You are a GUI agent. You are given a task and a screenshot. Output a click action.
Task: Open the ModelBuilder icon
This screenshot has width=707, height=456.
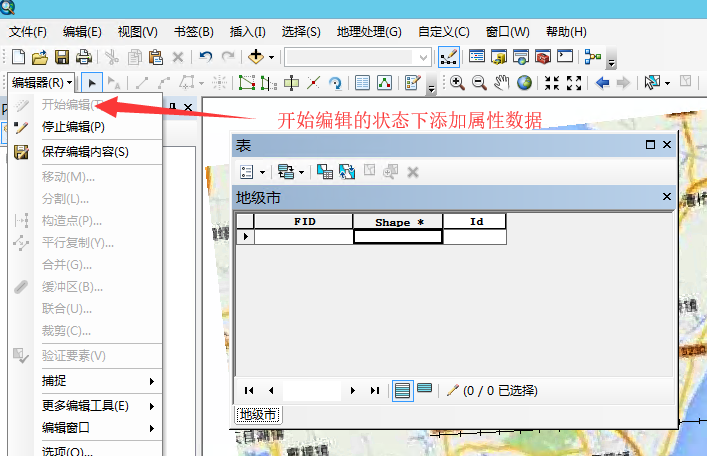pyautogui.click(x=592, y=57)
